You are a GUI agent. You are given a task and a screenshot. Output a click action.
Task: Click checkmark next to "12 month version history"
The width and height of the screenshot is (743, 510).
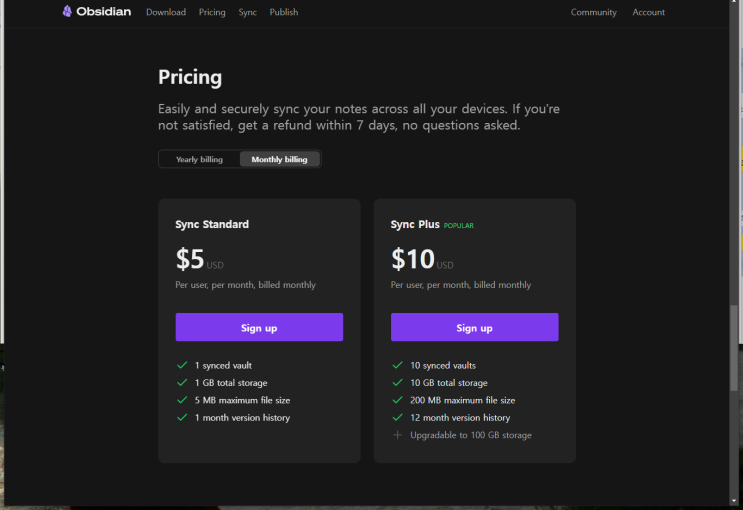point(398,418)
